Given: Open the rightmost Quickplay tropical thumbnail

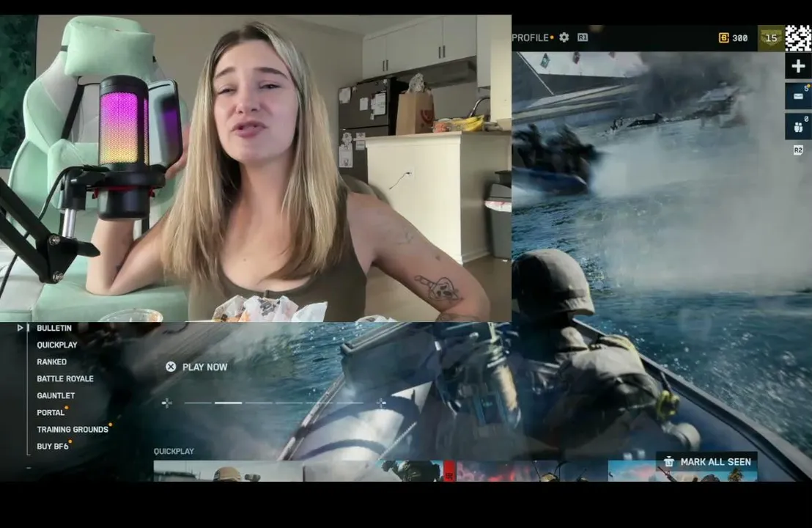Looking at the screenshot, I should click(x=682, y=471).
